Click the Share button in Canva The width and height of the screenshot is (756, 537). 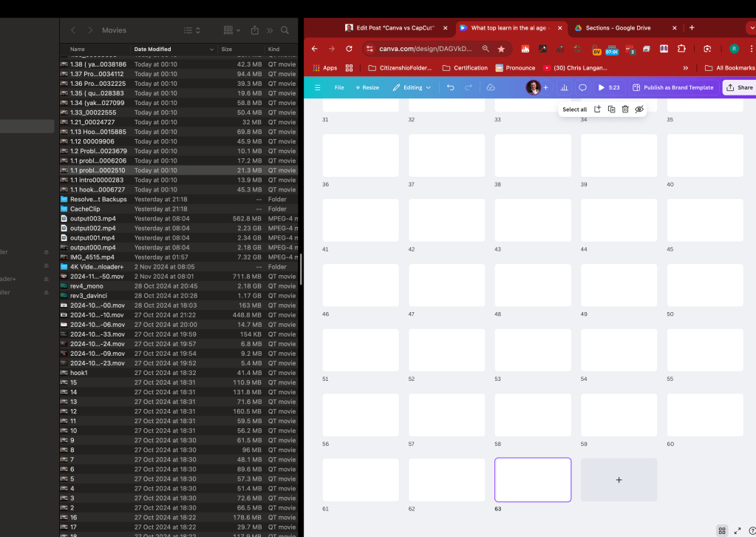[740, 87]
